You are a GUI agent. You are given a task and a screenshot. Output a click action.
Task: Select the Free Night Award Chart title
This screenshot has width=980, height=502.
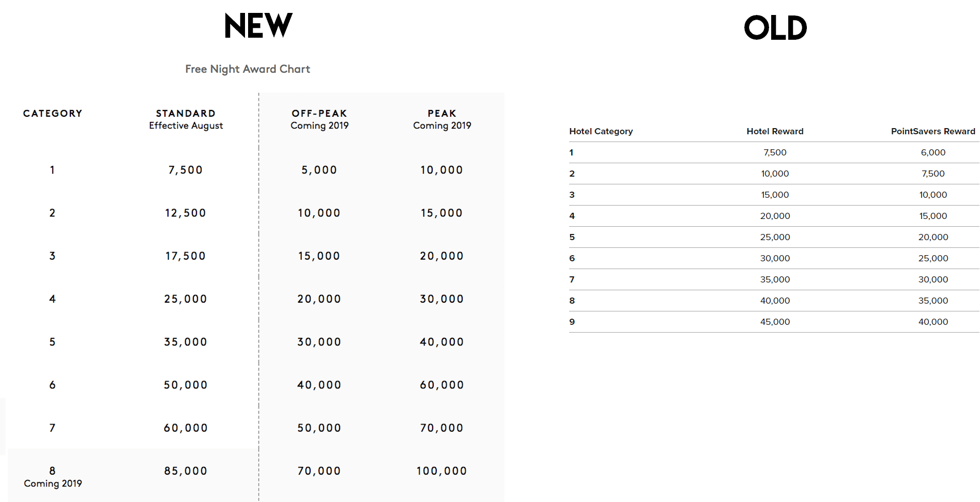coord(248,69)
